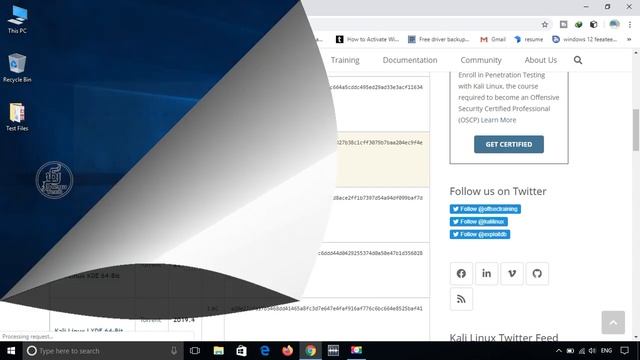
Task: Select the This PC desktop icon
Action: point(17,19)
